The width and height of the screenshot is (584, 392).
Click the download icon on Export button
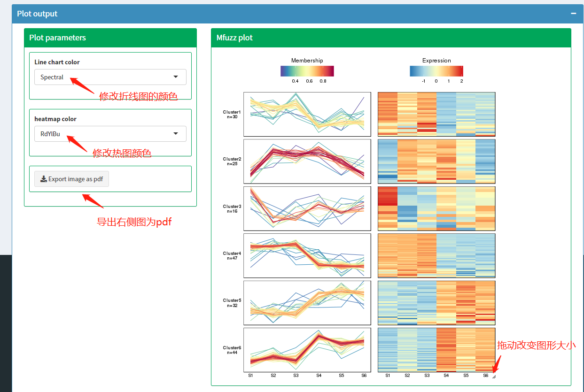click(44, 179)
